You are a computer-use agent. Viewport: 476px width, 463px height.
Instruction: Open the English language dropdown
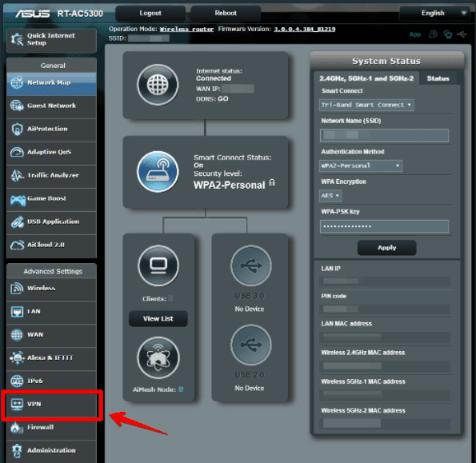[x=435, y=13]
